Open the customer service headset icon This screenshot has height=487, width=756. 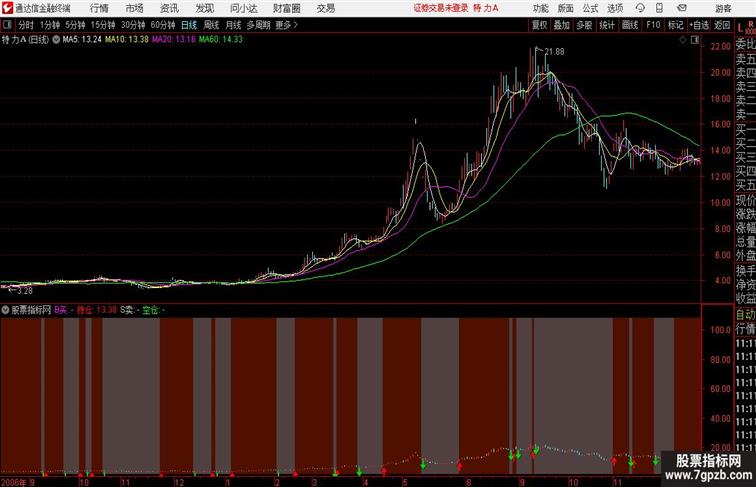(x=640, y=8)
